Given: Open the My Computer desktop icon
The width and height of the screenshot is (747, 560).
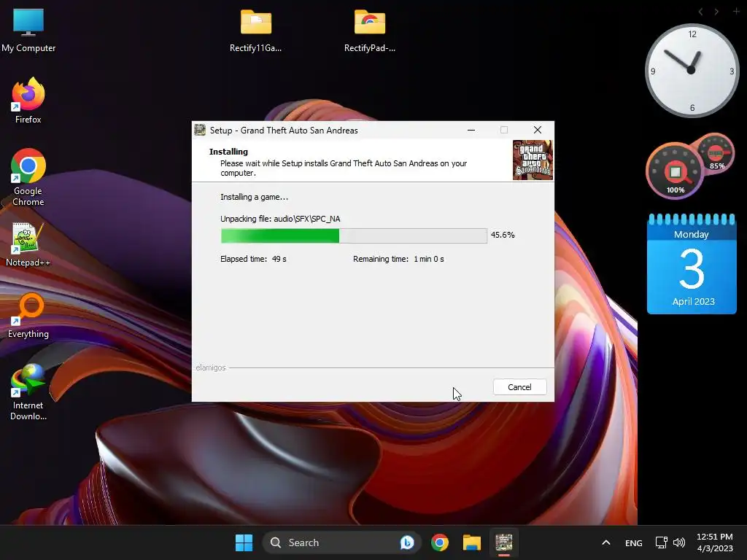Looking at the screenshot, I should [28, 31].
